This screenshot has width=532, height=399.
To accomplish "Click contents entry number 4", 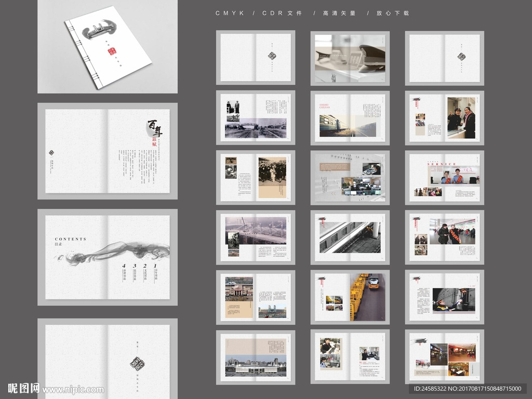I will tap(124, 272).
